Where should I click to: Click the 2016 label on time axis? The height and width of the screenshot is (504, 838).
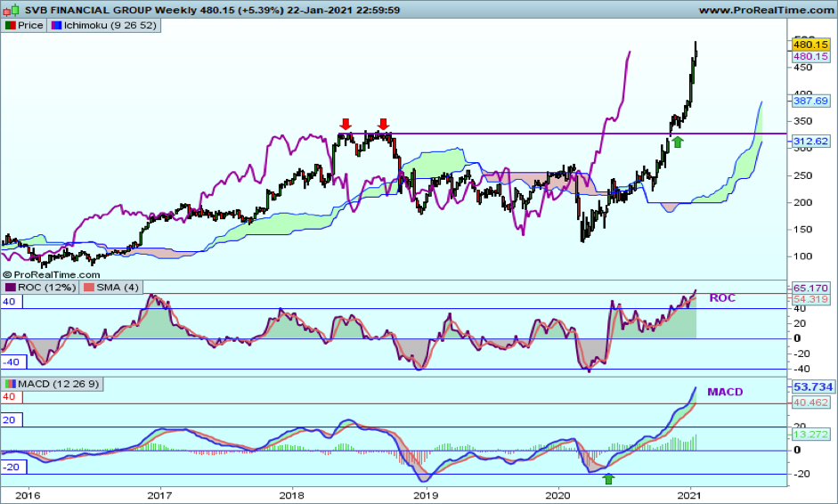pos(28,495)
